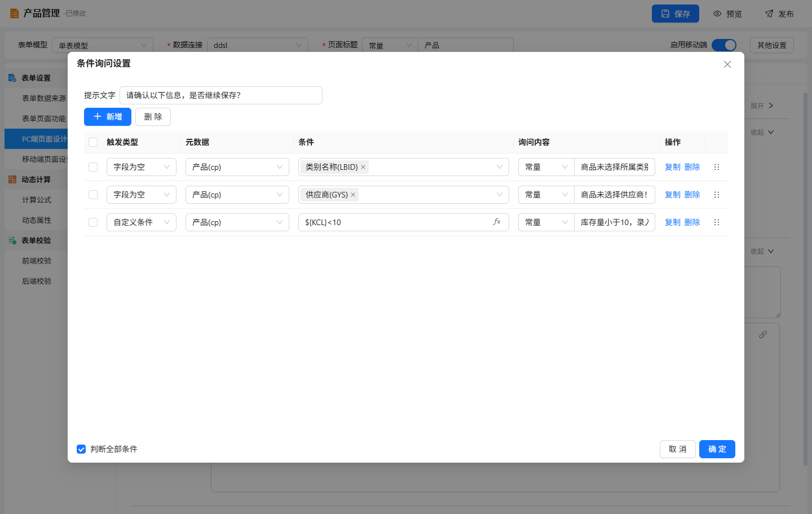Select 前端校验 in sidebar
812x514 pixels.
[x=36, y=261]
